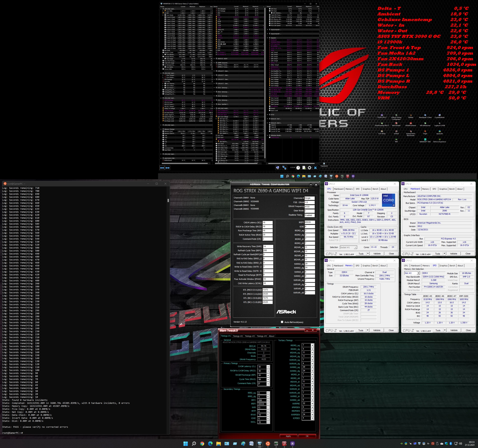The width and height of the screenshot is (478, 448).
Task: Open Tools dropdown arrow in CPU-Z Memory window
Action: [x=368, y=330]
